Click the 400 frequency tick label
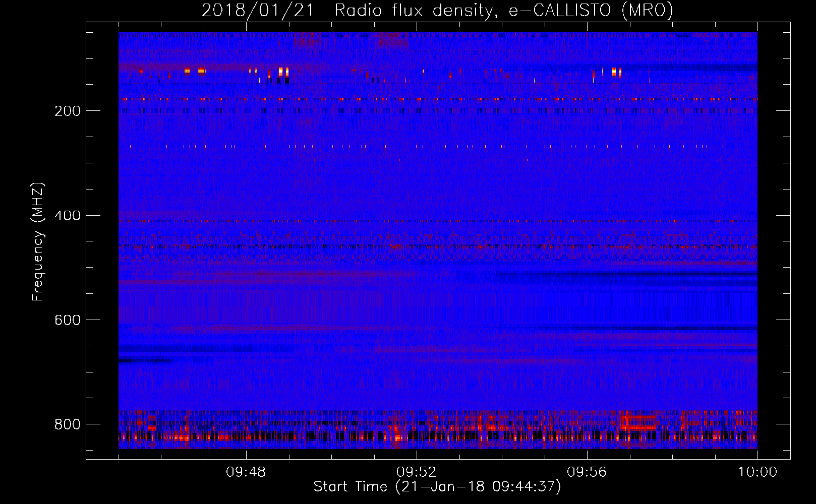This screenshot has width=816, height=504. point(68,216)
